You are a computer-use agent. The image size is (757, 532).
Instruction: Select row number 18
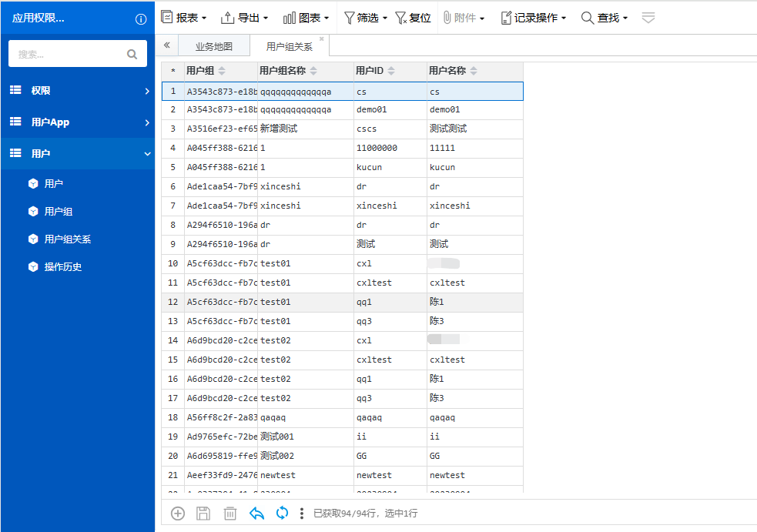(x=173, y=417)
